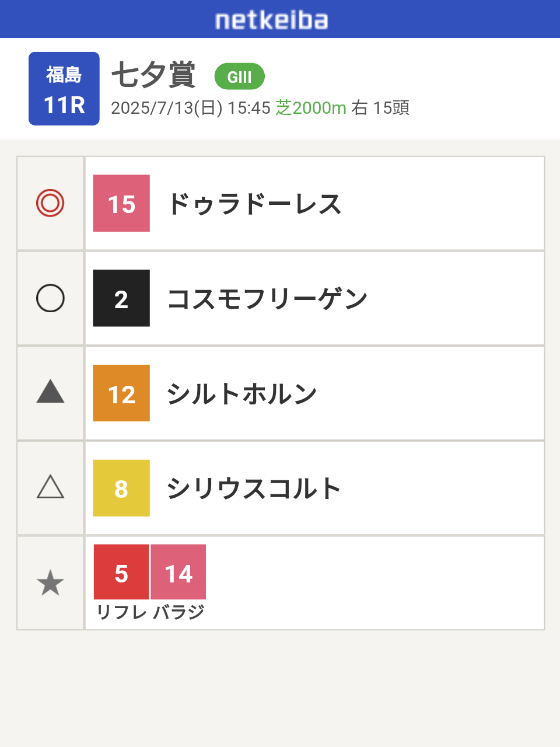Image resolution: width=560 pixels, height=747 pixels.
Task: Click the single circle prediction mark
Action: [x=50, y=298]
